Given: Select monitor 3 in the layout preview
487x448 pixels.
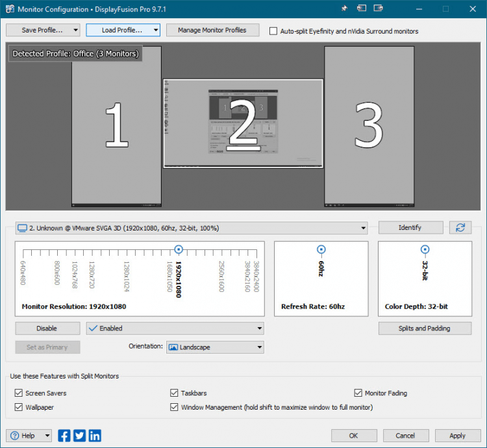Looking at the screenshot, I should pyautogui.click(x=369, y=126).
